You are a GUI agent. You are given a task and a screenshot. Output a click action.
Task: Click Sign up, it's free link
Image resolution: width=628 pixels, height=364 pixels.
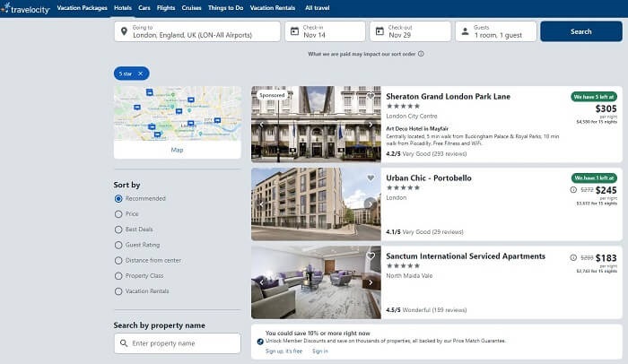pos(283,351)
